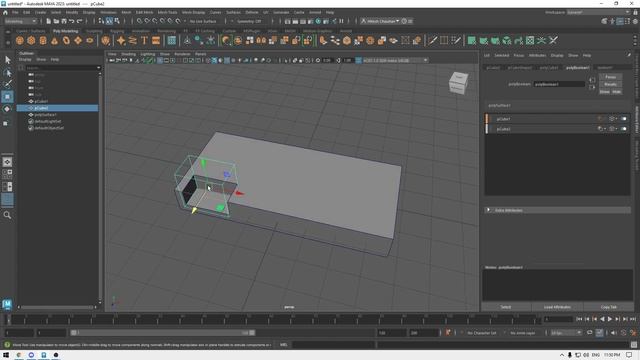The image size is (640, 360).
Task: Select polySurface1 in the Outliner
Action: pyautogui.click(x=45, y=115)
